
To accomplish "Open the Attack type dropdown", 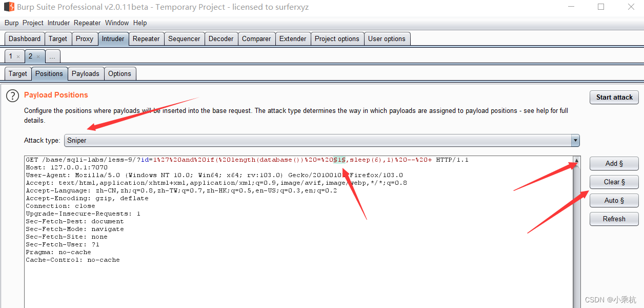I will point(322,140).
